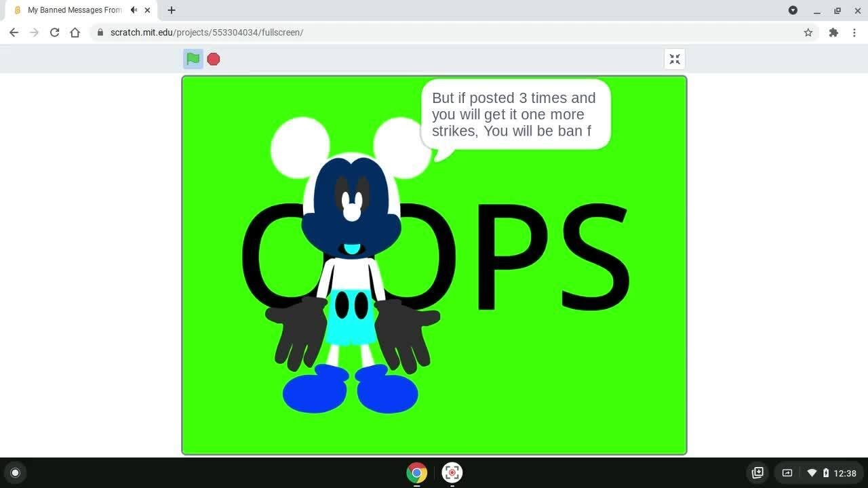Open the Chrome extensions puzzle menu
868x488 pixels.
(833, 33)
